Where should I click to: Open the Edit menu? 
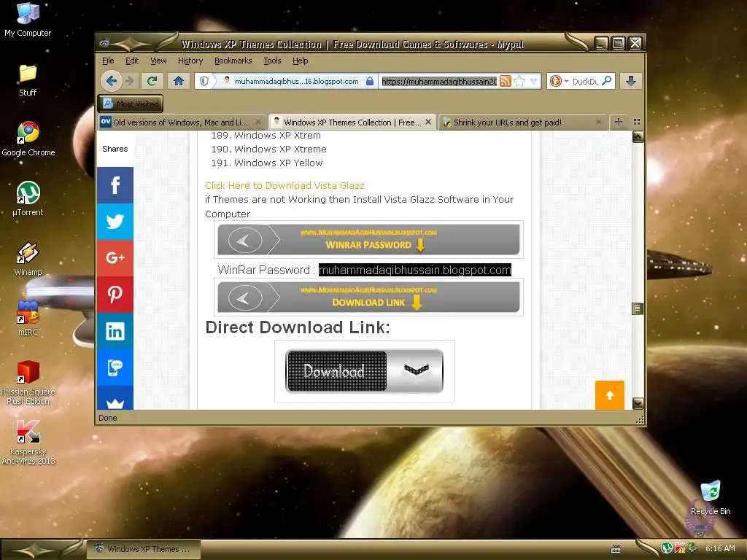click(132, 61)
